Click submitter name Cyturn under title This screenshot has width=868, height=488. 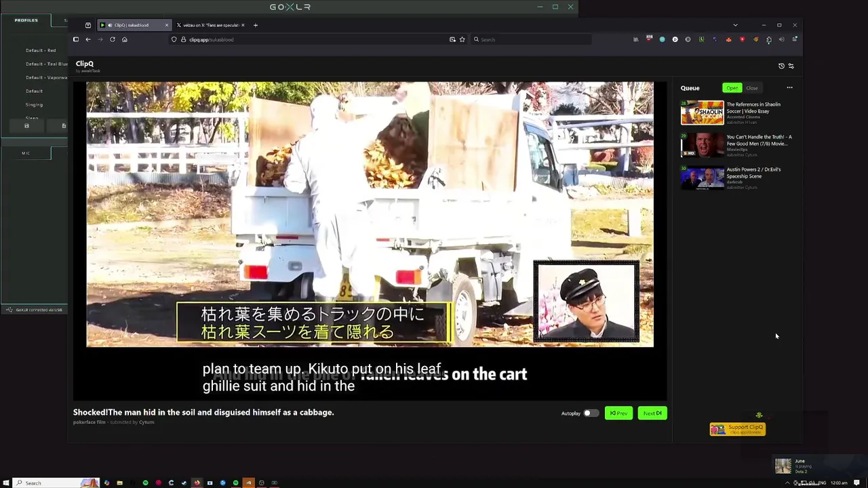146,422
